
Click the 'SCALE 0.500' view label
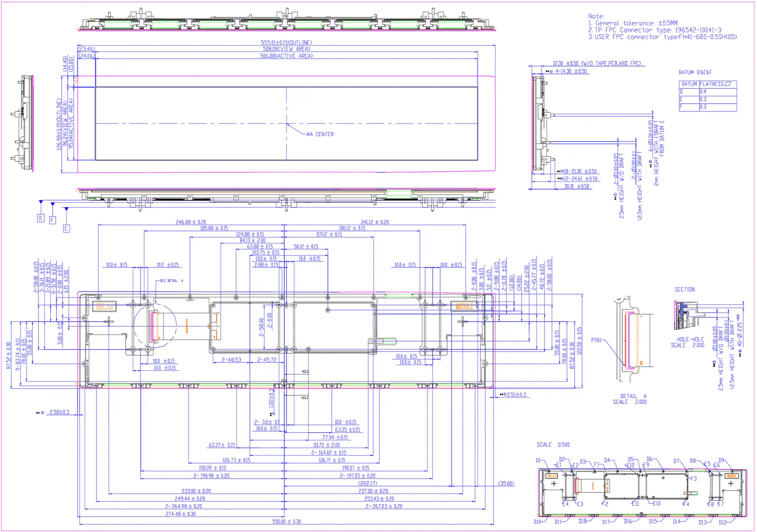(x=553, y=445)
